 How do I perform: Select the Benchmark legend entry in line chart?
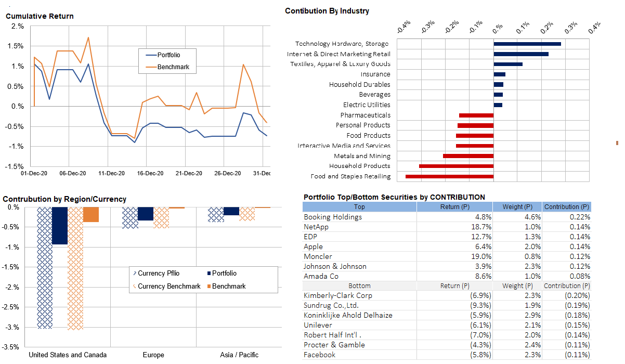(167, 67)
